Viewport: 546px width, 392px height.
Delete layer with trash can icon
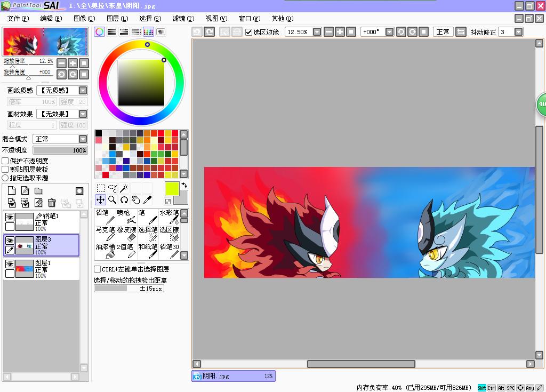point(52,203)
